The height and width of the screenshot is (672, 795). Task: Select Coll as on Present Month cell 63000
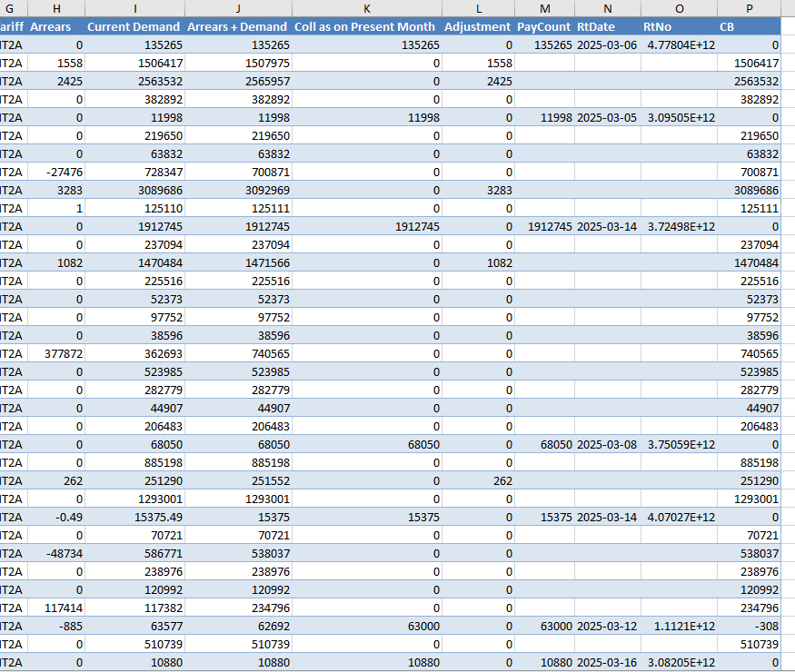[x=366, y=627]
